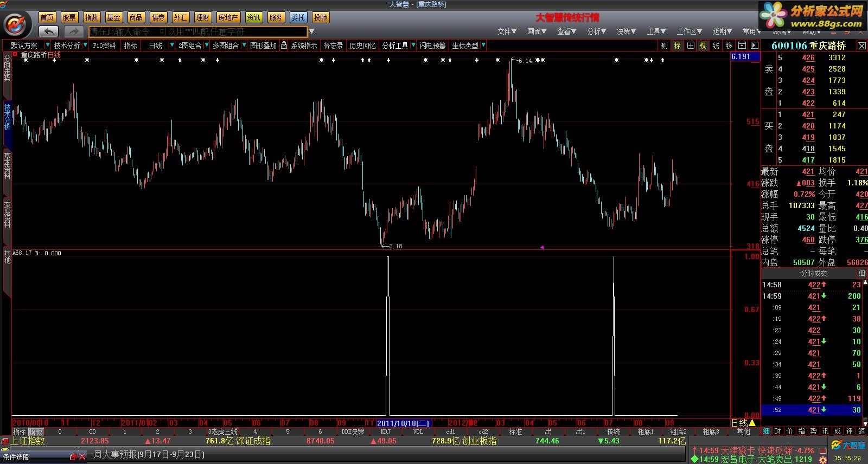Click the 股票 stocks button
This screenshot has height=464, width=868.
(x=69, y=17)
